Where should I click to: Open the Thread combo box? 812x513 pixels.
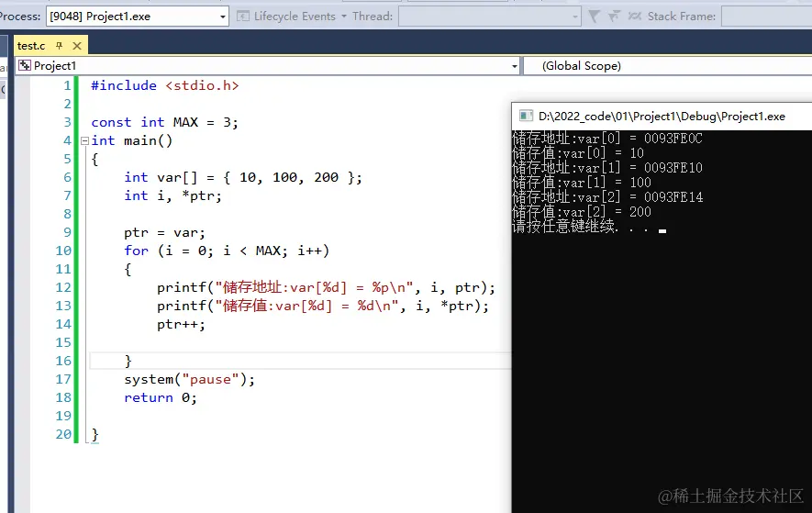489,17
